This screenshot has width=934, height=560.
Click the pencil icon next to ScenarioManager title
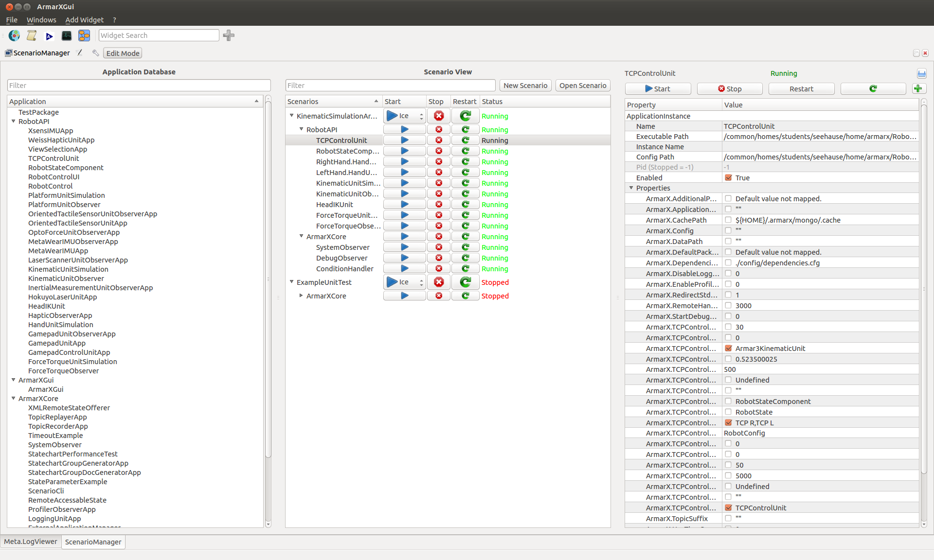(80, 52)
